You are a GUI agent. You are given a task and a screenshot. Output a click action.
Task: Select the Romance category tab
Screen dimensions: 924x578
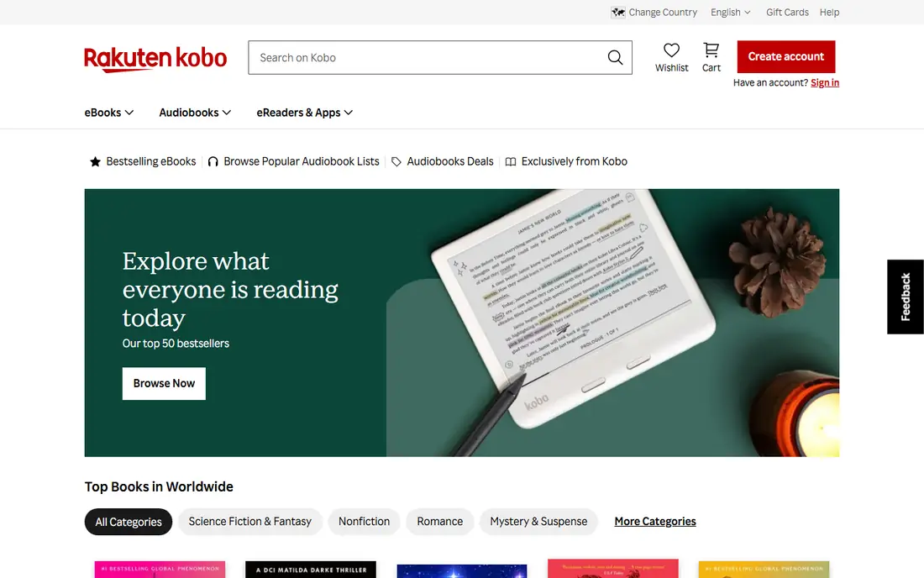(x=439, y=522)
